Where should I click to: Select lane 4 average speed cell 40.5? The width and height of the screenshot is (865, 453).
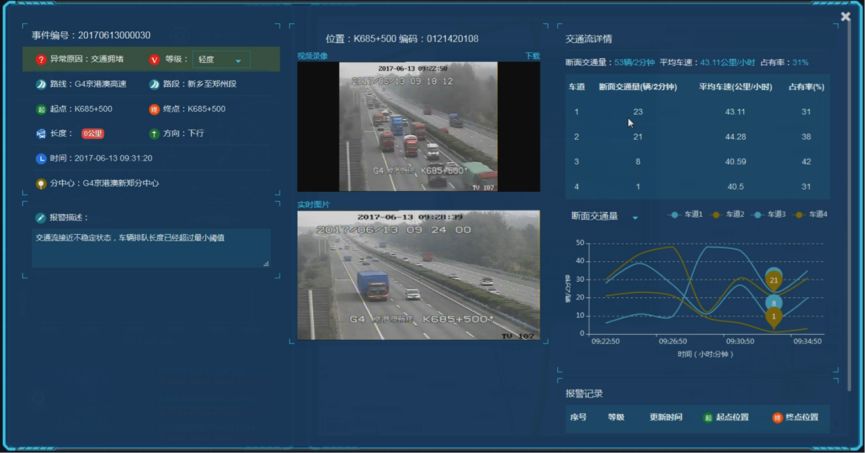coord(735,187)
